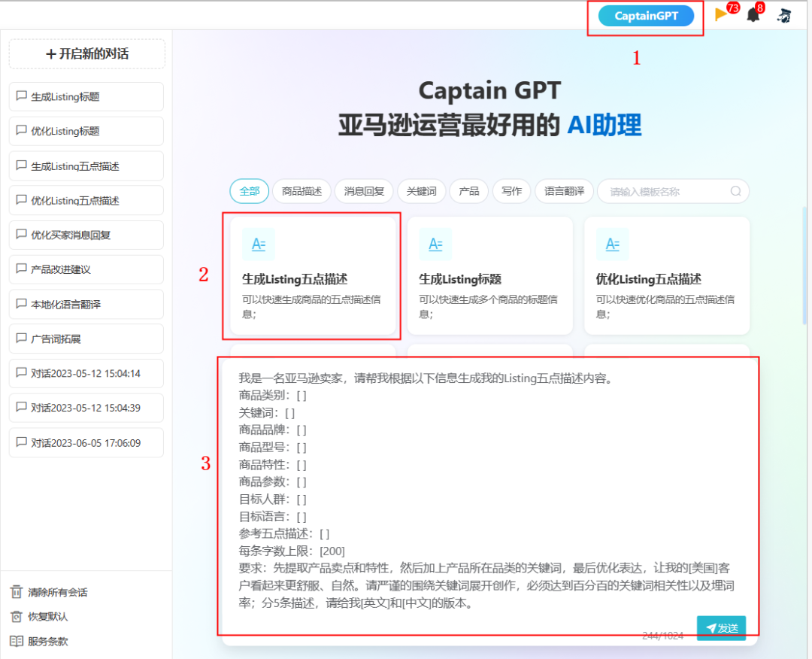Open the 生成Listing标题 sidebar conversation

tap(86, 96)
